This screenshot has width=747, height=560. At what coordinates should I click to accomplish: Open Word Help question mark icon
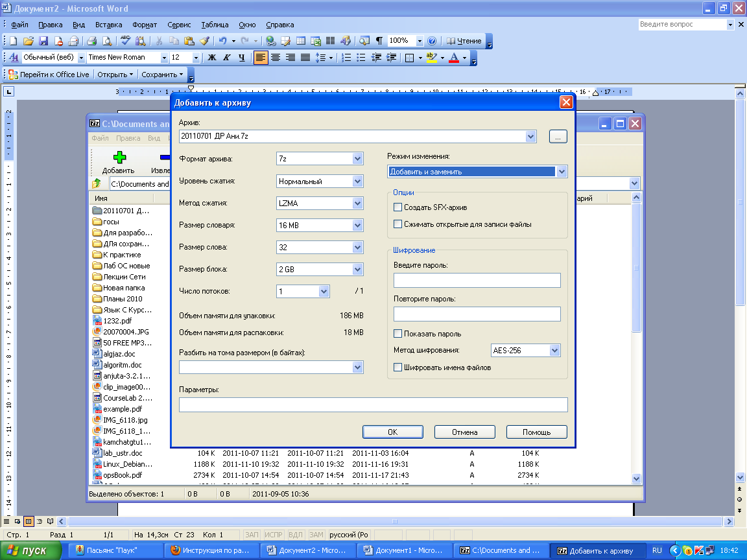click(432, 41)
